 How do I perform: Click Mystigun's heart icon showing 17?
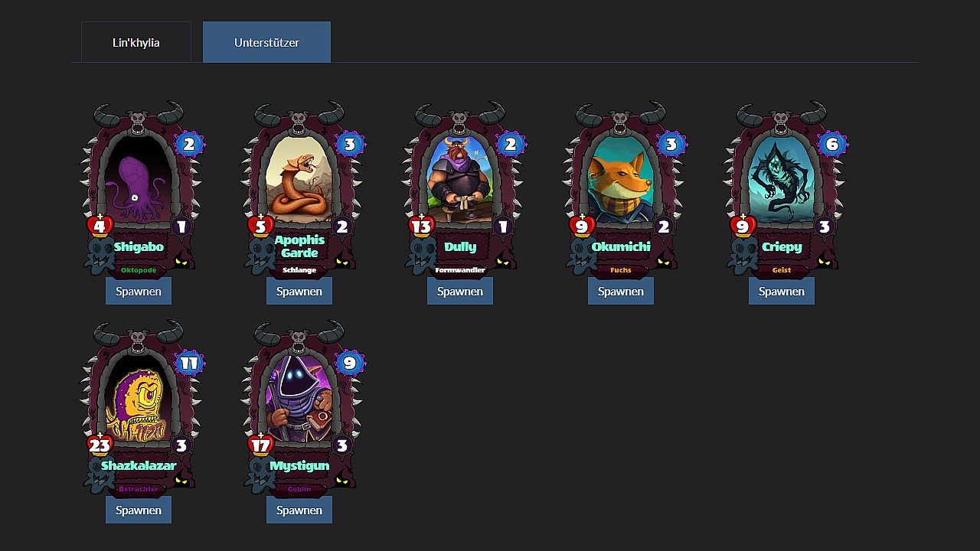260,445
